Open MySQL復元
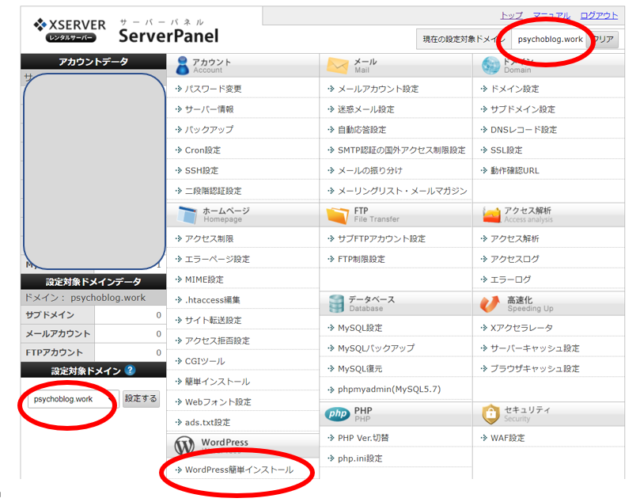The width and height of the screenshot is (640, 502). click(360, 369)
